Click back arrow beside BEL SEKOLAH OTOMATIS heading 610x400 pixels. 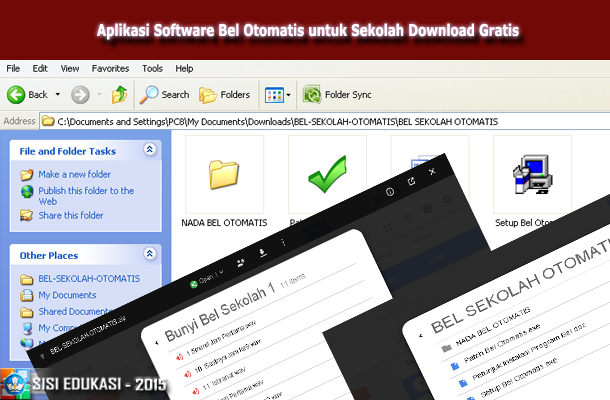421,335
